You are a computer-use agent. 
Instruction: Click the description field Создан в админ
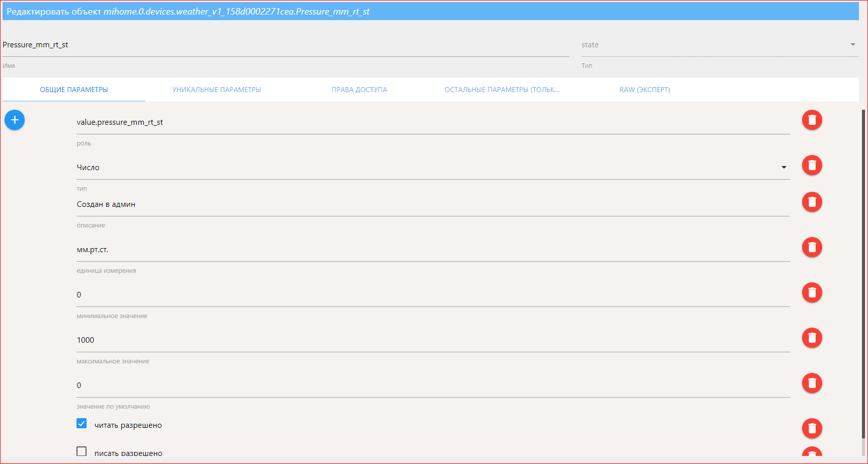(433, 204)
